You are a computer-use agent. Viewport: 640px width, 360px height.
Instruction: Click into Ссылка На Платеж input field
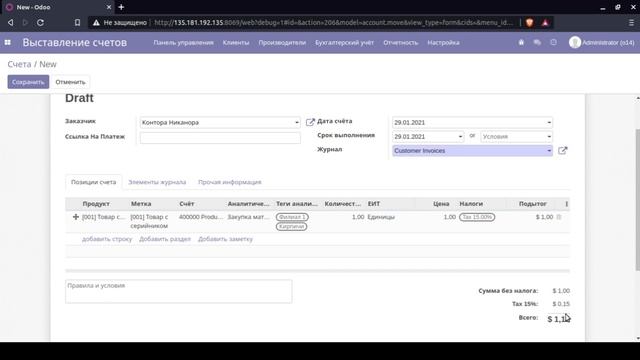point(220,138)
